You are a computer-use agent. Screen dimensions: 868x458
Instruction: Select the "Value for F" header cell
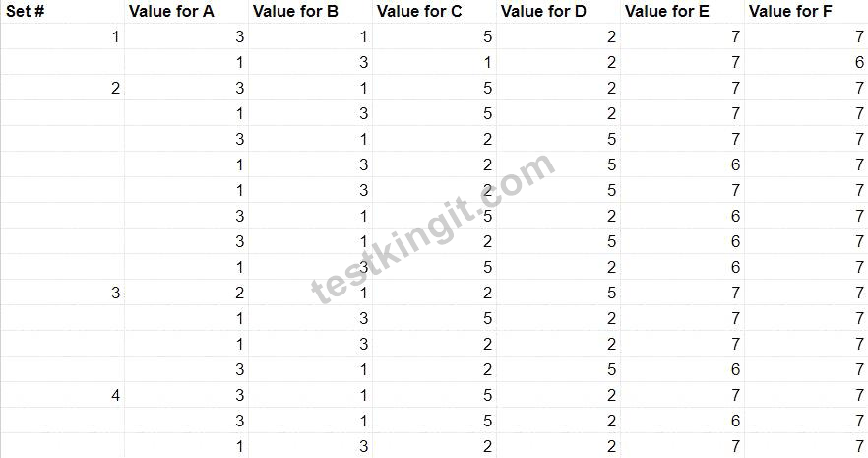tap(806, 11)
